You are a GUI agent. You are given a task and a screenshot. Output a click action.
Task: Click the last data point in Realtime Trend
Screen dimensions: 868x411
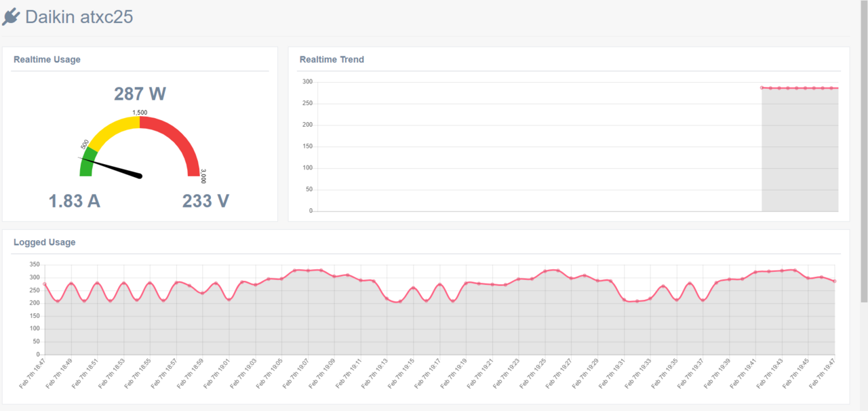click(831, 88)
